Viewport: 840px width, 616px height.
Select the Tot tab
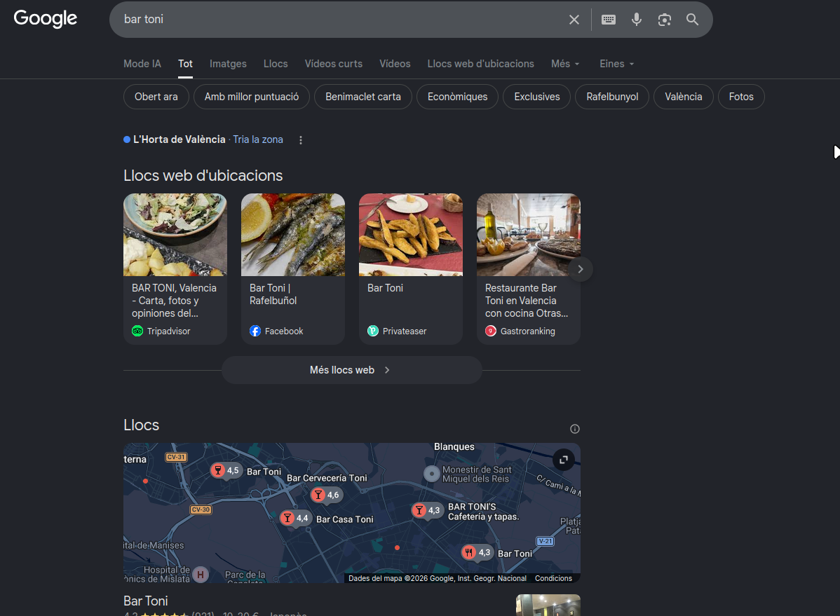[x=185, y=64]
